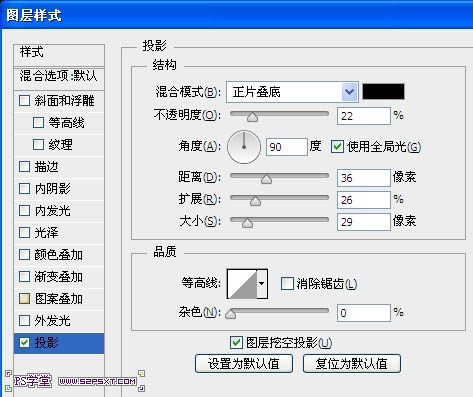Screen dimensions: 473x397
Task: Enable the 纹理 checkbox
Action: 38,144
